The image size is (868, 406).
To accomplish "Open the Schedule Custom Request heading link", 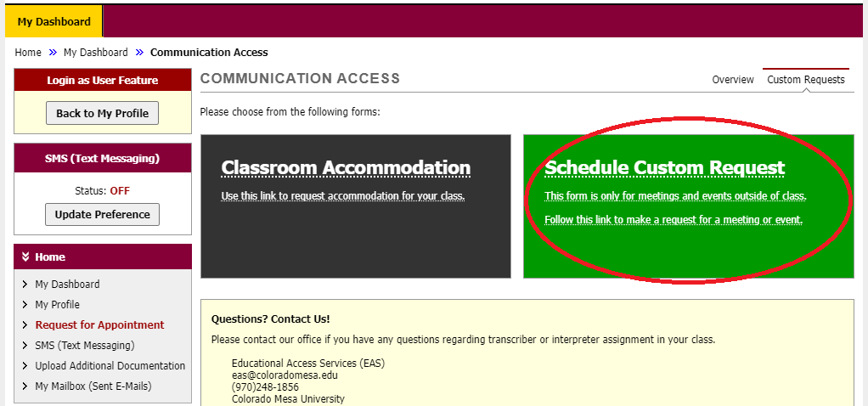I will tap(664, 167).
